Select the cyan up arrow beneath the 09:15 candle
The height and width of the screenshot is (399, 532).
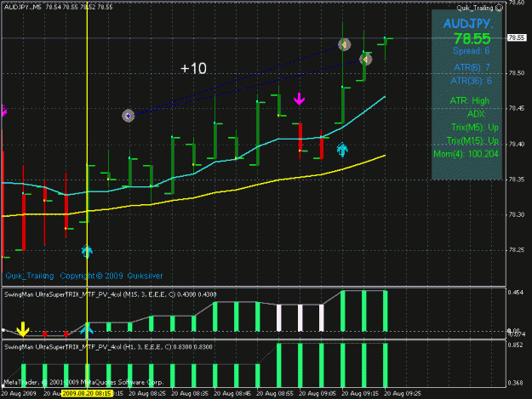pos(342,150)
